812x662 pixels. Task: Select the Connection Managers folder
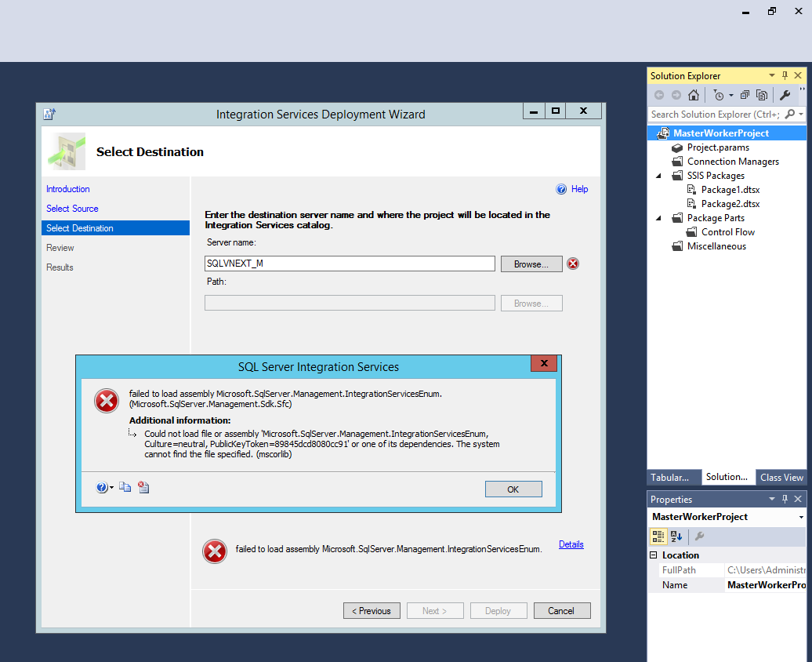click(x=733, y=162)
